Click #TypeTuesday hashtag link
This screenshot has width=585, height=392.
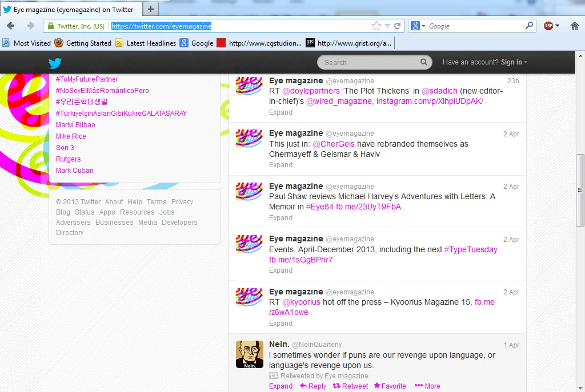[471, 249]
